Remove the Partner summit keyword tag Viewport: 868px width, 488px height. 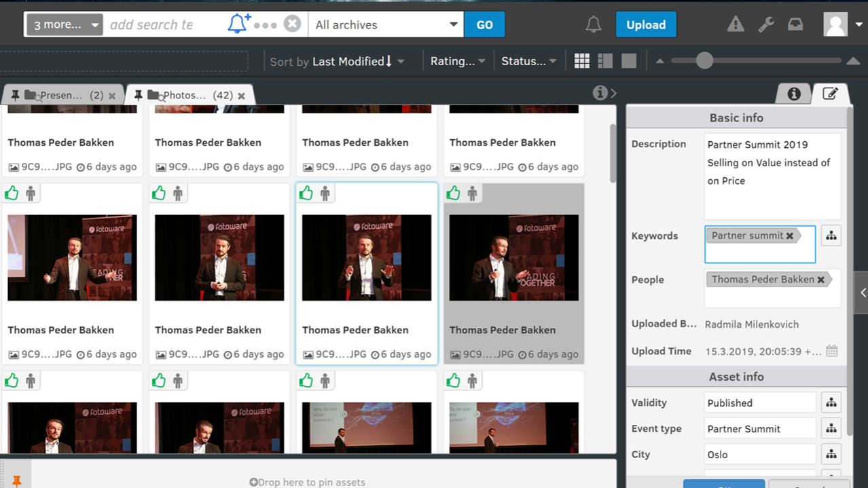coord(790,236)
